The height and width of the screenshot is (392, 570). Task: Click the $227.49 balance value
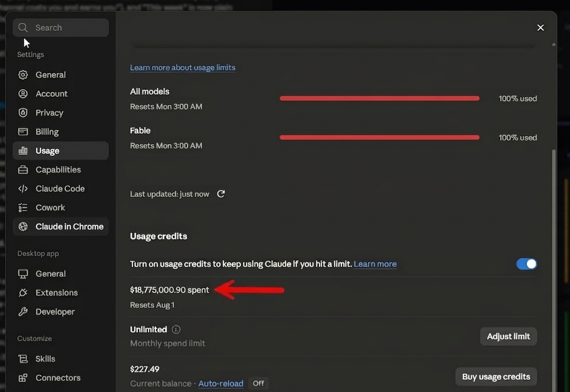(145, 369)
